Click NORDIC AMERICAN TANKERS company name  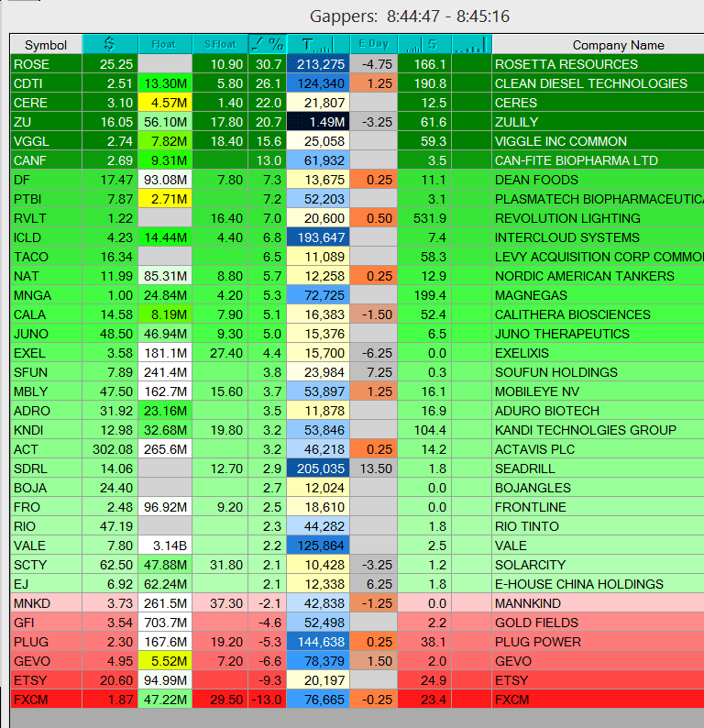click(584, 276)
